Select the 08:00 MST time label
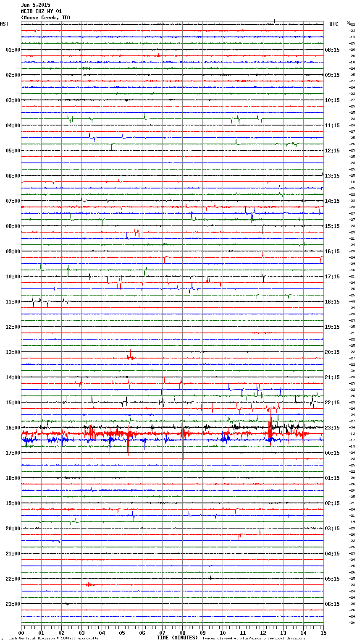 point(13,226)
